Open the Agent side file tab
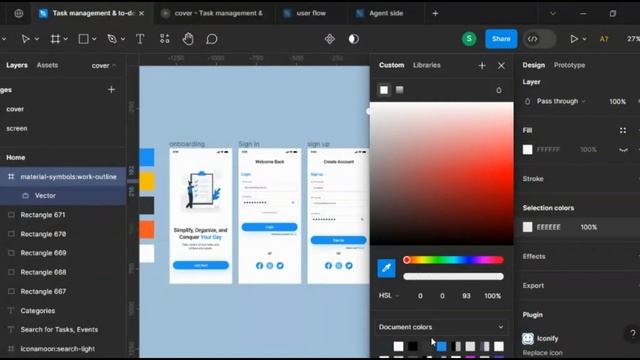 (386, 13)
